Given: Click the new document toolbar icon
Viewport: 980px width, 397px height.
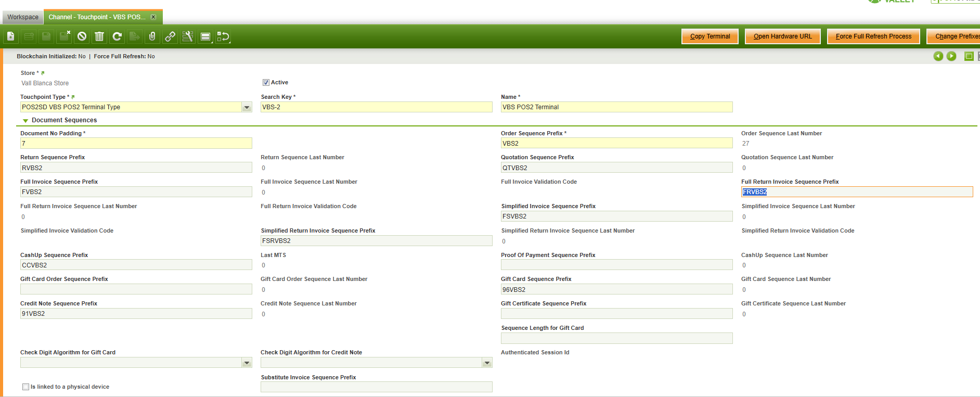Looking at the screenshot, I should (11, 36).
